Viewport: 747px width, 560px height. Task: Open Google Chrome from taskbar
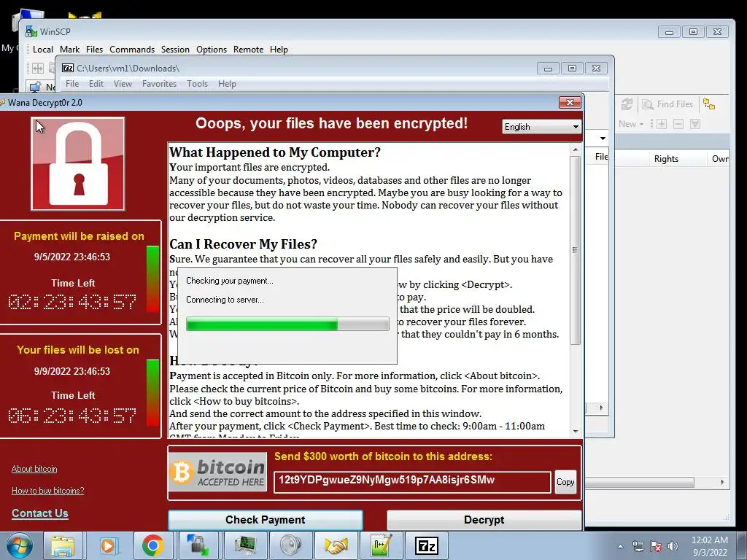(153, 545)
